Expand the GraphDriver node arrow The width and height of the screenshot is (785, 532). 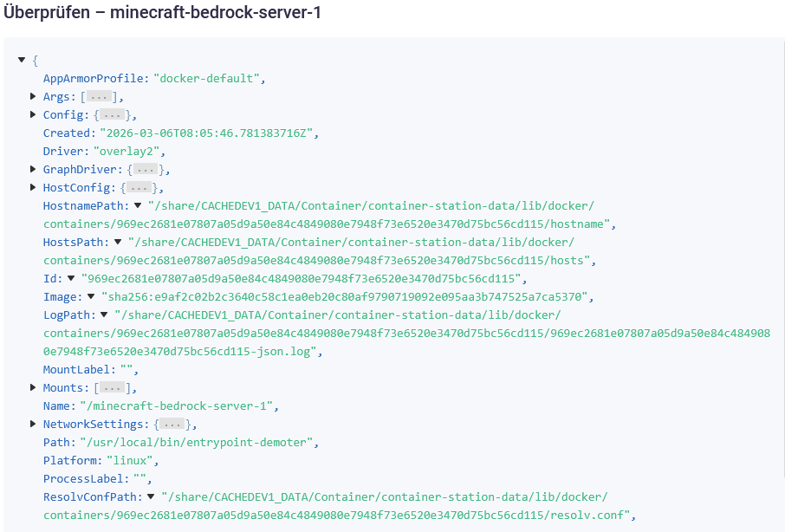[x=34, y=169]
